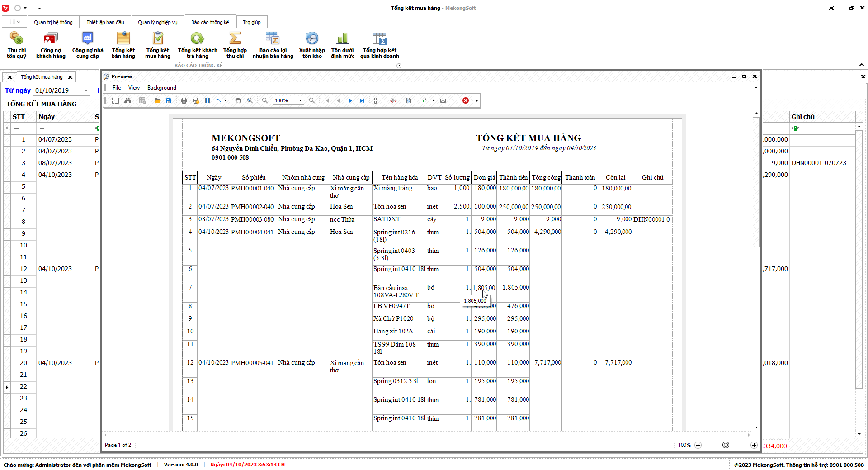Click the red Close Preview icon
The image size is (868, 470).
click(466, 101)
